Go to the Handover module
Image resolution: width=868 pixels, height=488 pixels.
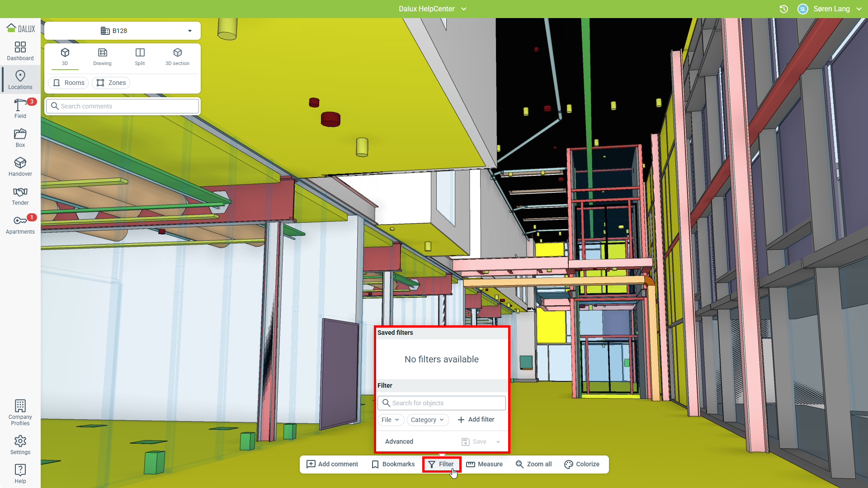(20, 166)
